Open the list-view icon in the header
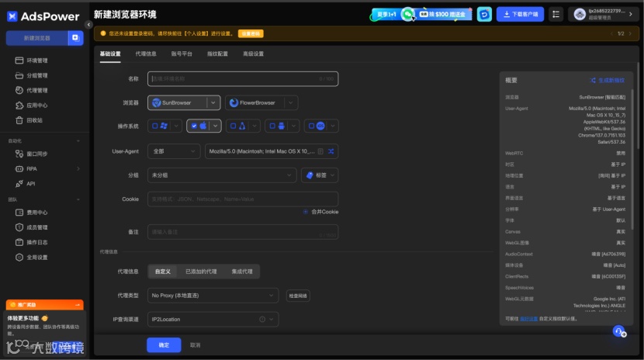The width and height of the screenshot is (644, 360). click(556, 15)
